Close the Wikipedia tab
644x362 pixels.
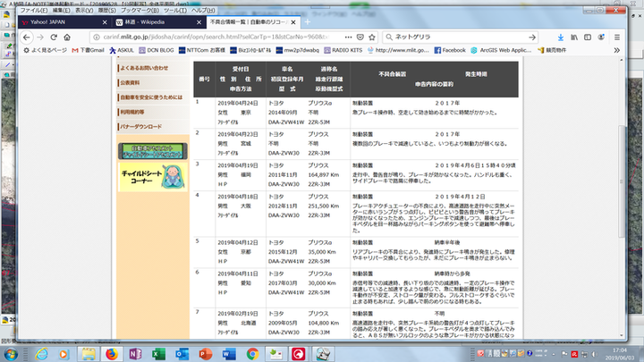tap(199, 22)
